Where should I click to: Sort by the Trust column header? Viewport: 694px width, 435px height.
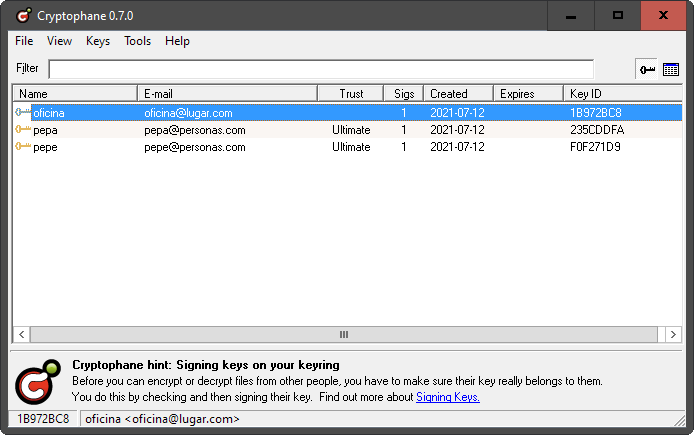click(351, 94)
